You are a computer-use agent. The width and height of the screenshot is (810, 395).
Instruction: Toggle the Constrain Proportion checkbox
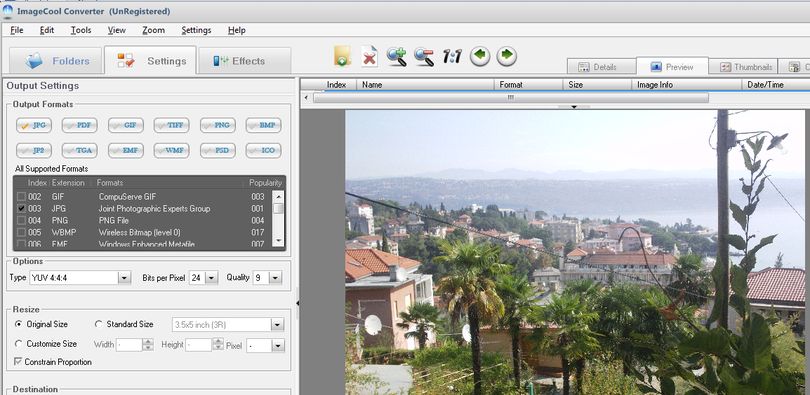[x=19, y=362]
